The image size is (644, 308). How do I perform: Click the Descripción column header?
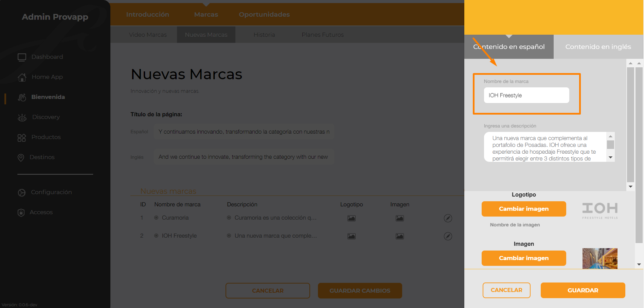pyautogui.click(x=242, y=204)
